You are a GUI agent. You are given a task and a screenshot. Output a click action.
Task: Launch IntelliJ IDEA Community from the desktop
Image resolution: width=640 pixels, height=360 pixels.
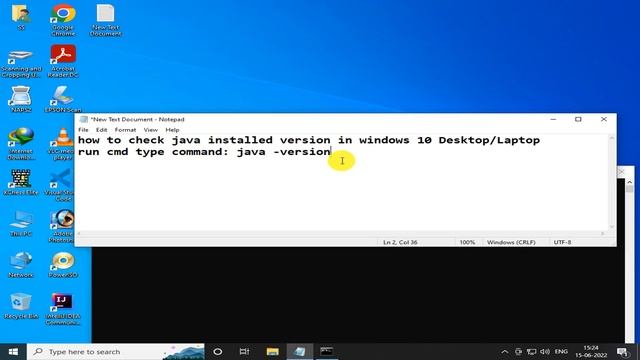click(x=63, y=309)
